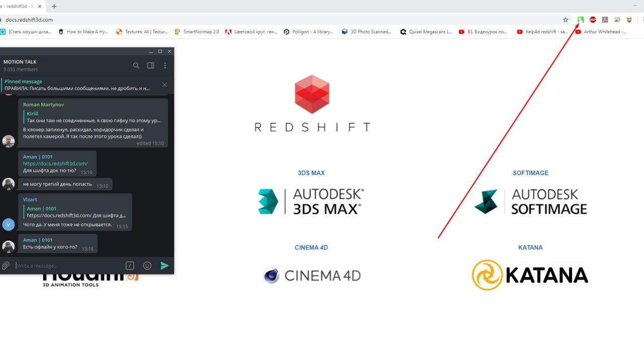Close the redshift3d browser tab
Screen dimensions: 644x339
pos(40,7)
